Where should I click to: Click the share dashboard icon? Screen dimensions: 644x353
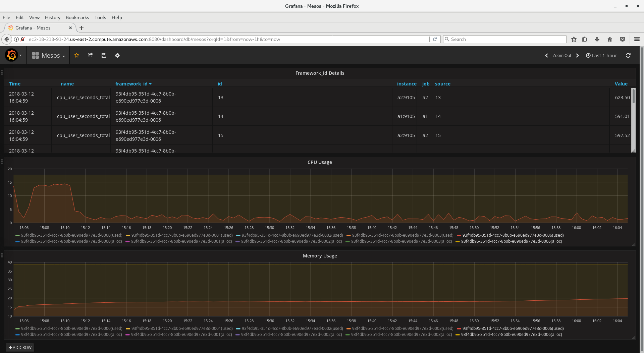point(90,55)
